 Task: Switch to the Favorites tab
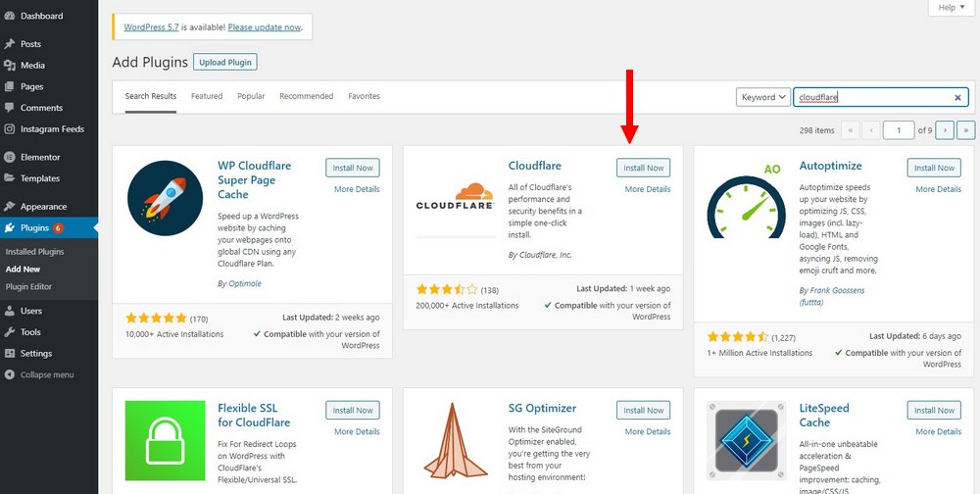364,96
